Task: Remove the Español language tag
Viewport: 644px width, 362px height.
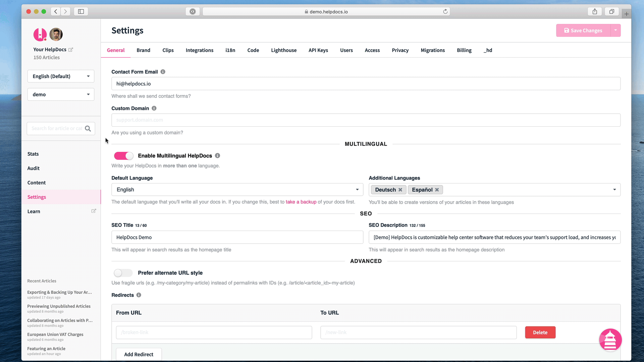Action: point(437,190)
